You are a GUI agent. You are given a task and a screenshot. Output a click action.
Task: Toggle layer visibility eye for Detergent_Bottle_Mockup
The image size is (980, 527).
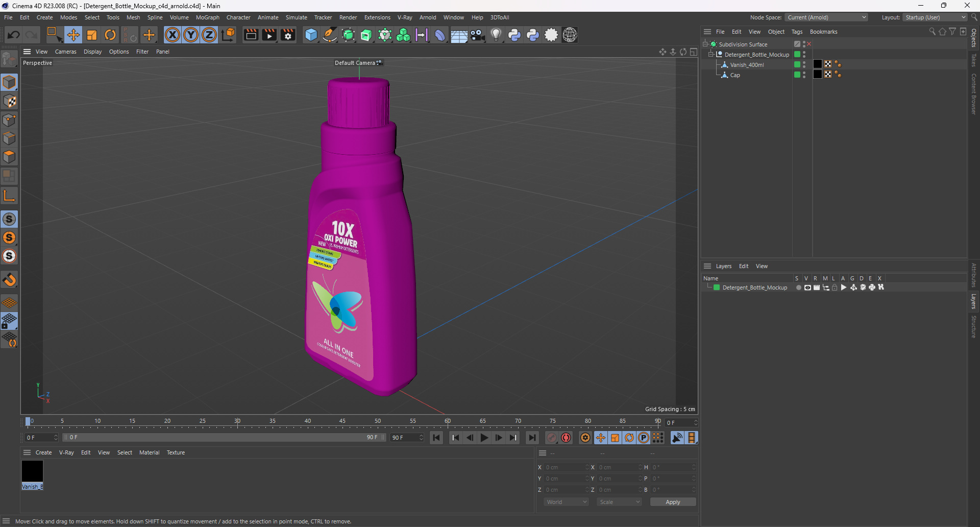point(807,288)
